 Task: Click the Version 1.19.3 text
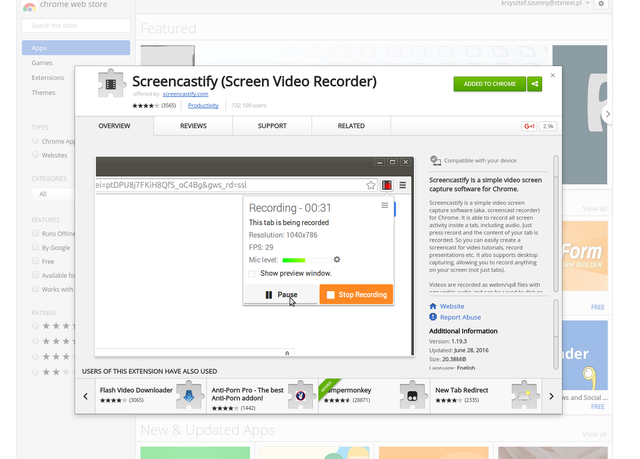[x=448, y=341]
